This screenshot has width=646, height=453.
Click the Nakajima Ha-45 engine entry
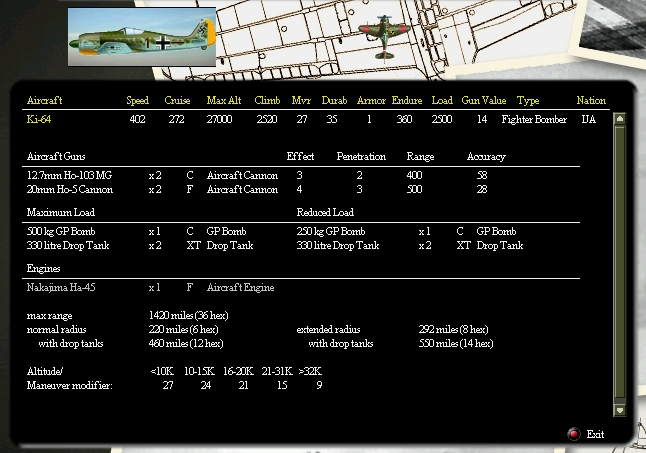(61, 287)
